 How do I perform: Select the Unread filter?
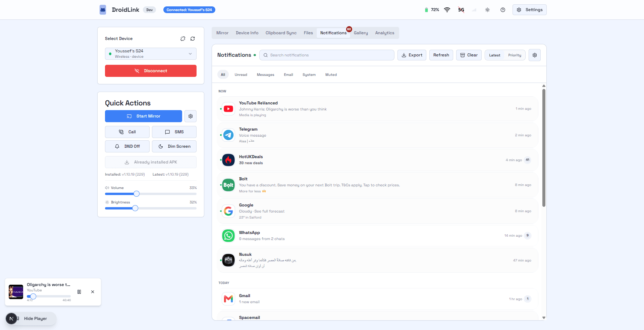241,75
